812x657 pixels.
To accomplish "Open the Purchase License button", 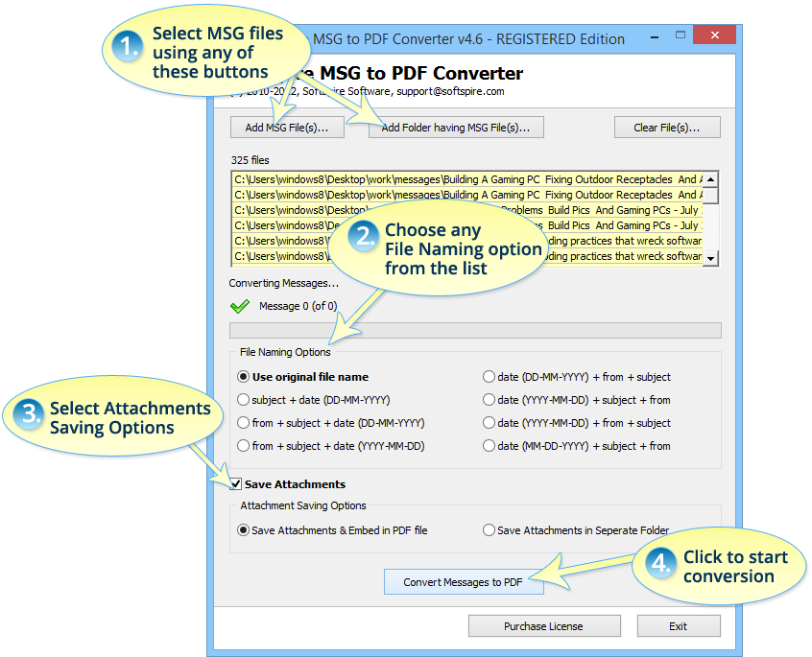I will 544,626.
